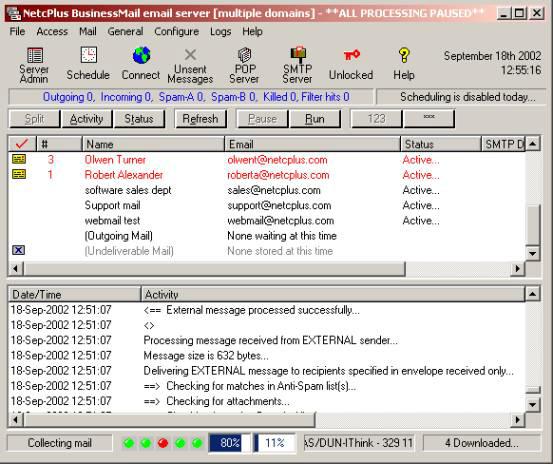Click 'Scheduling is disabled today' panel

point(460,97)
